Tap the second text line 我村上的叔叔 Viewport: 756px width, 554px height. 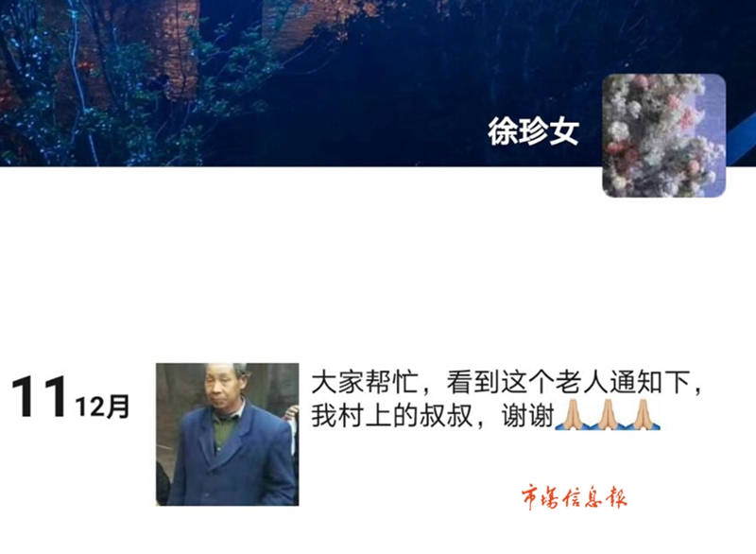391,416
